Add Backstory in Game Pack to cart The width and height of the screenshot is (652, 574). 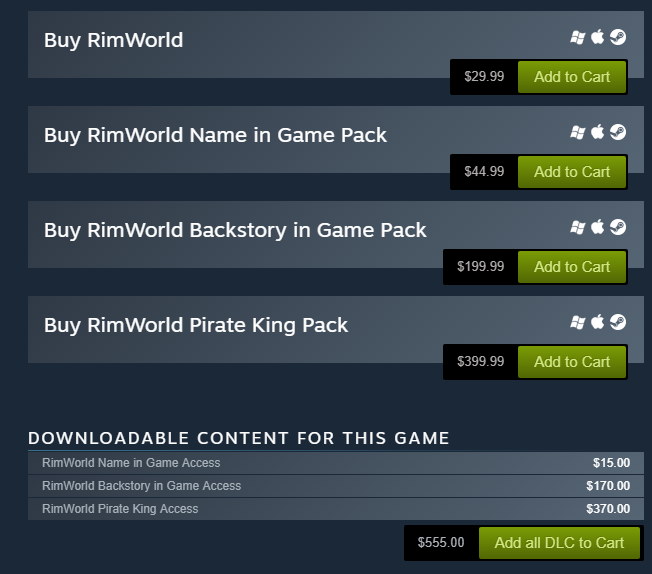coord(572,267)
